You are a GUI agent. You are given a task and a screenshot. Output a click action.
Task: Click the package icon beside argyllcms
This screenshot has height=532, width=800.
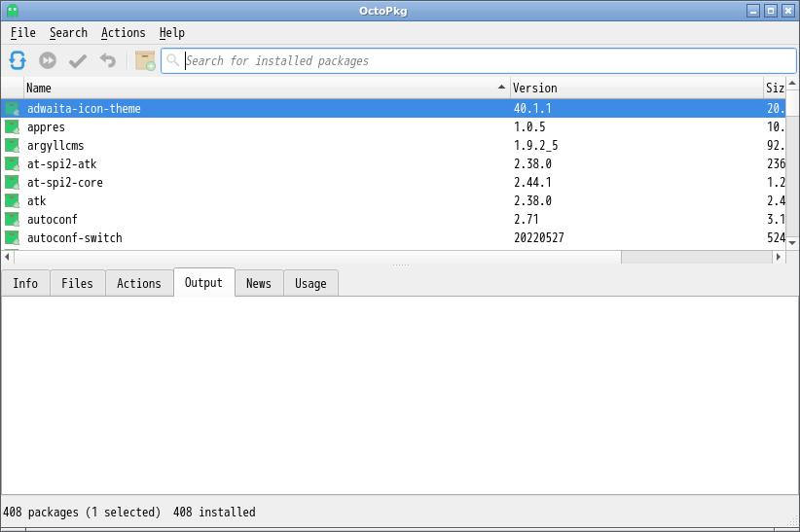pyautogui.click(x=13, y=145)
